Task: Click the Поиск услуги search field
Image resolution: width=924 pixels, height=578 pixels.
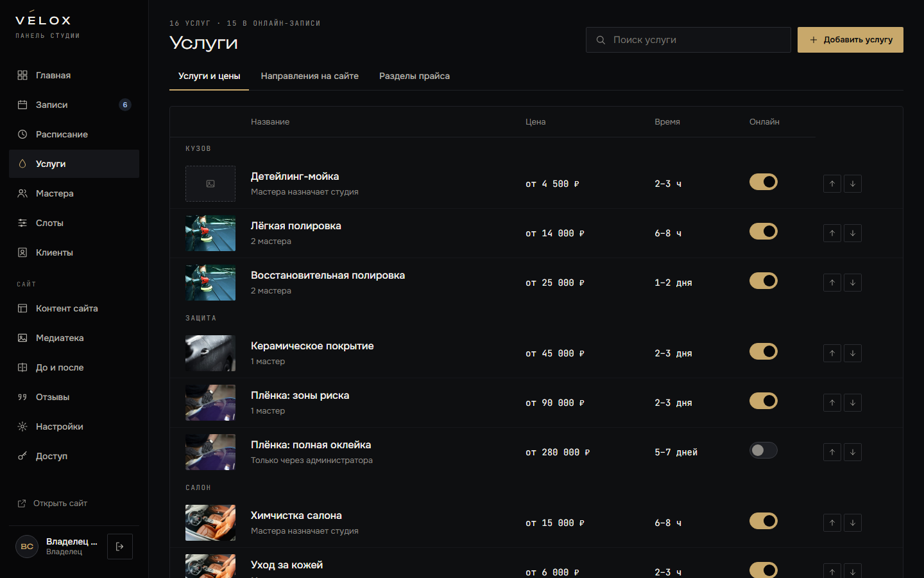Action: click(x=689, y=40)
